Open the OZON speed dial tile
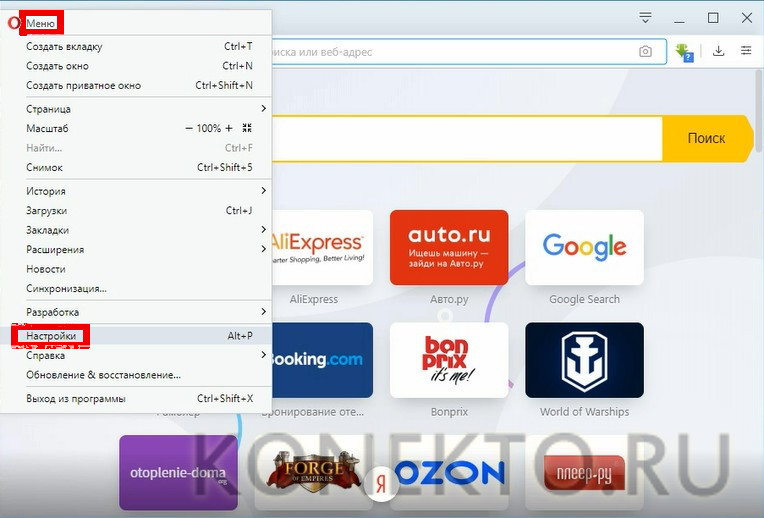 click(x=449, y=473)
